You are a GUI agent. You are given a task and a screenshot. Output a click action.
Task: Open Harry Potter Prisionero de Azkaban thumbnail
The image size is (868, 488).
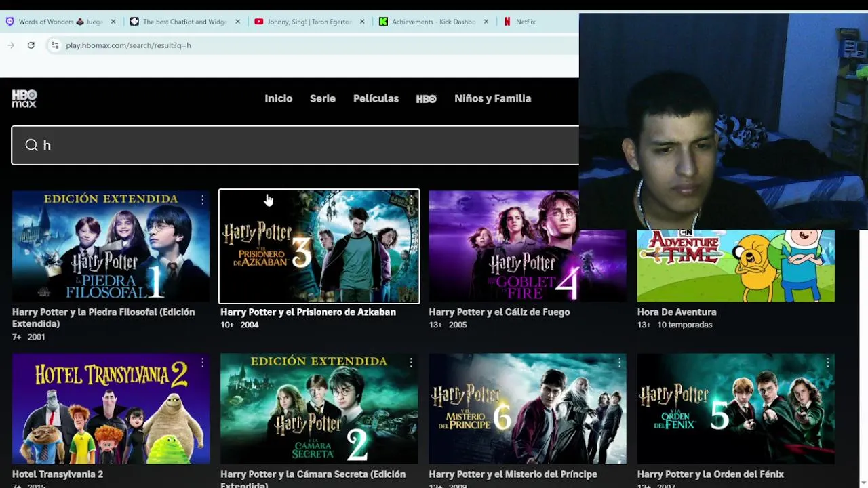319,246
